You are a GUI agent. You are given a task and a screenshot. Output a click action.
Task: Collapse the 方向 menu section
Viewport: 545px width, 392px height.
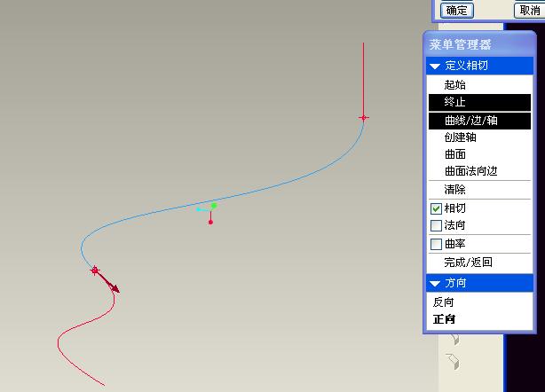pos(435,284)
